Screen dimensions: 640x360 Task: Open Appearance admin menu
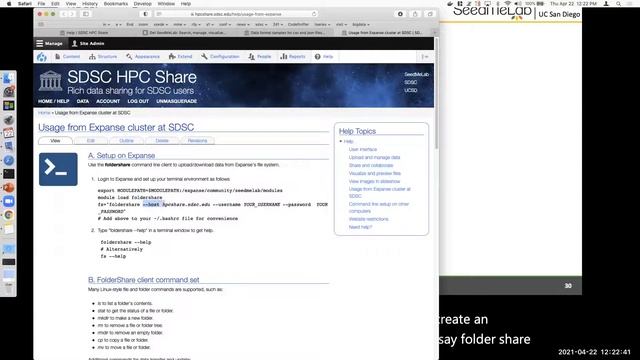click(143, 57)
